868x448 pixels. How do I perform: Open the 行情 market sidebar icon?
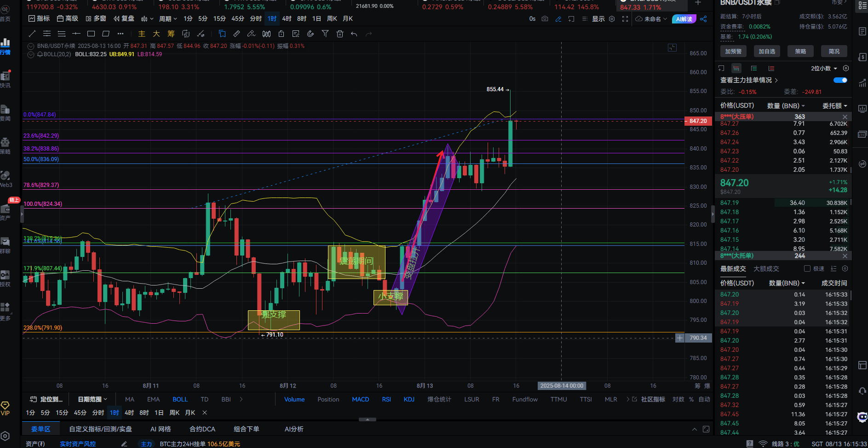pos(6,47)
